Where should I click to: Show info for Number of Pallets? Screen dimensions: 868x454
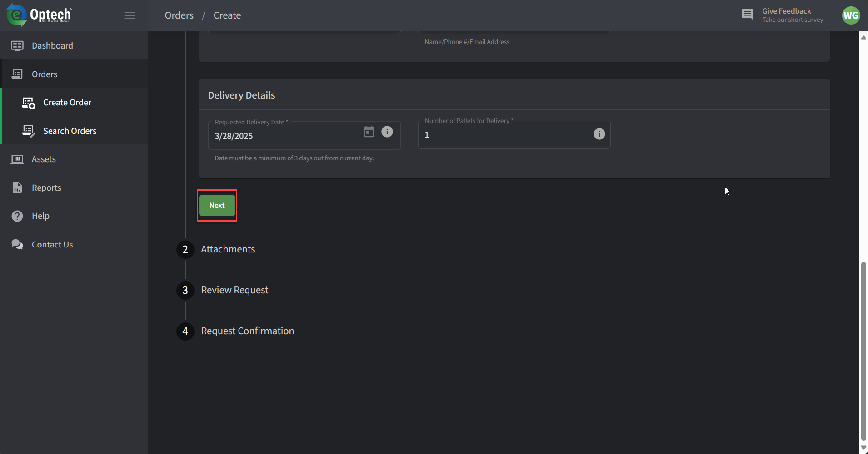[x=599, y=134]
